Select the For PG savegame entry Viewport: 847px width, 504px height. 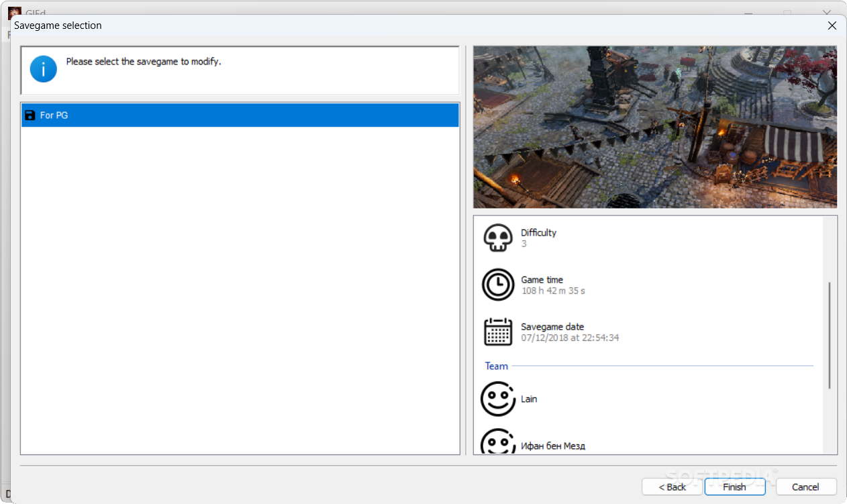(240, 115)
